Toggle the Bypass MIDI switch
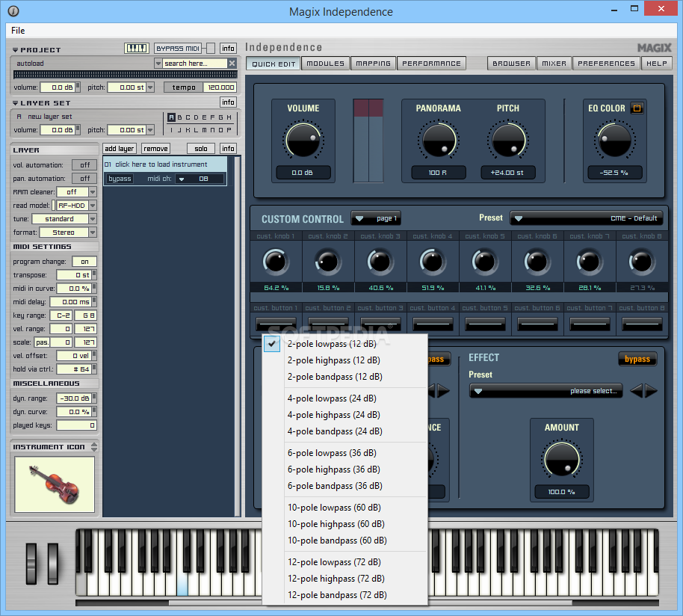This screenshot has width=683, height=616. click(x=211, y=48)
